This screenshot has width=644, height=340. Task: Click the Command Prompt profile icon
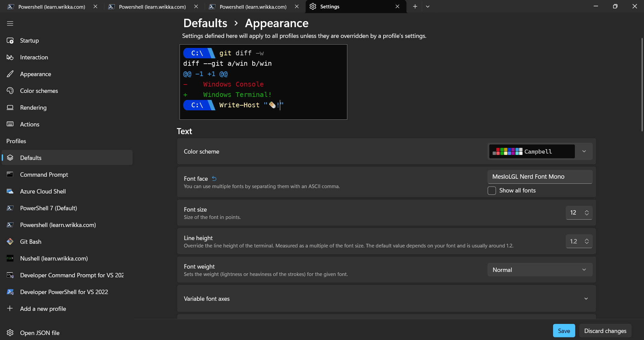[x=10, y=175]
